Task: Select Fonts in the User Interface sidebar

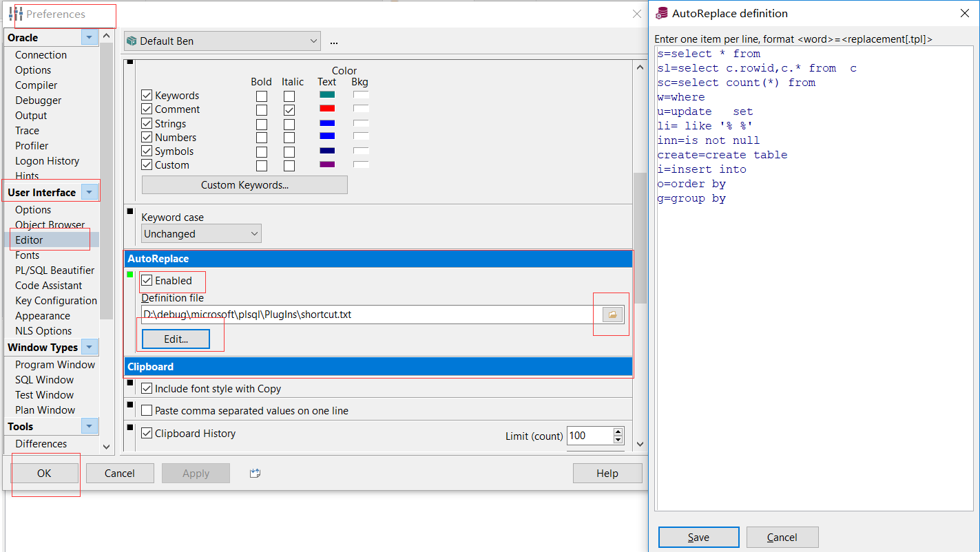Action: [x=27, y=255]
